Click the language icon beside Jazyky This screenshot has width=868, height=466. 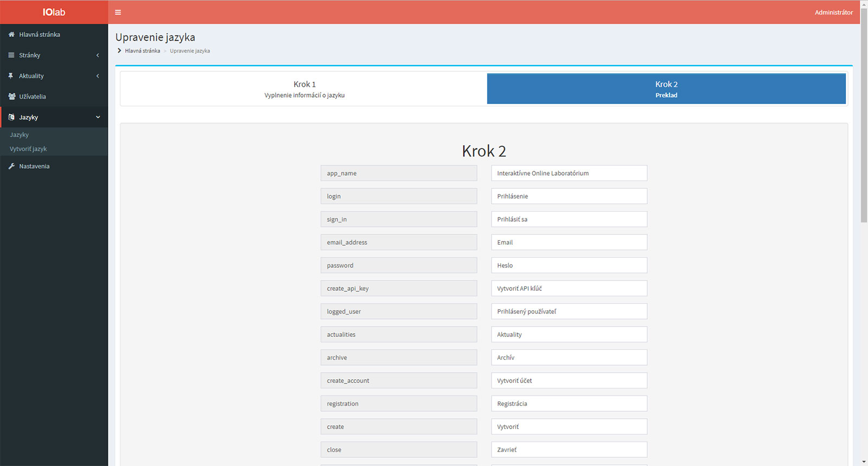click(11, 117)
